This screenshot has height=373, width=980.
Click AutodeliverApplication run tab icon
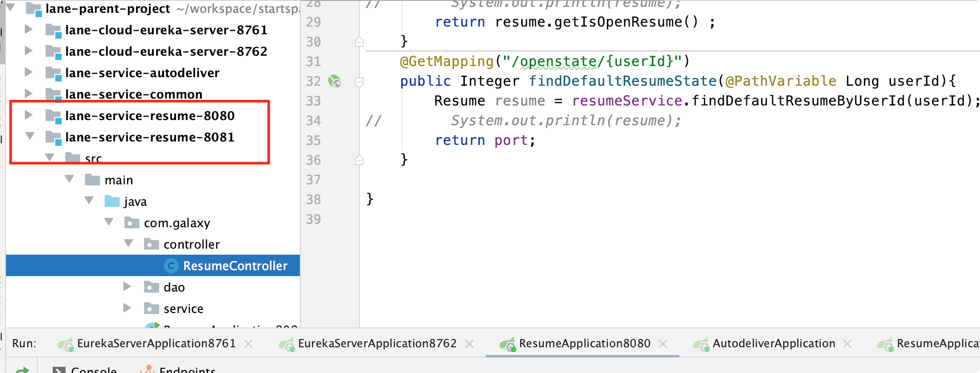pyautogui.click(x=701, y=344)
